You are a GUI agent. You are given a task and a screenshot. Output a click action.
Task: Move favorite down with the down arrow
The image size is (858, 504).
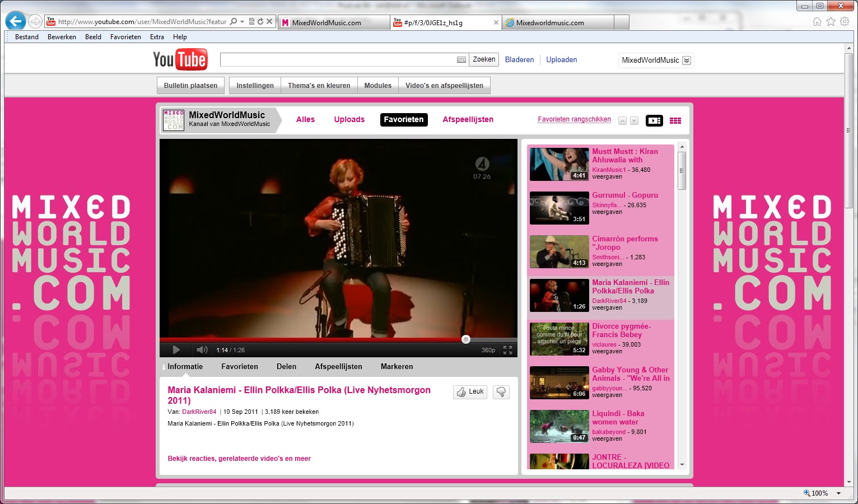634,120
